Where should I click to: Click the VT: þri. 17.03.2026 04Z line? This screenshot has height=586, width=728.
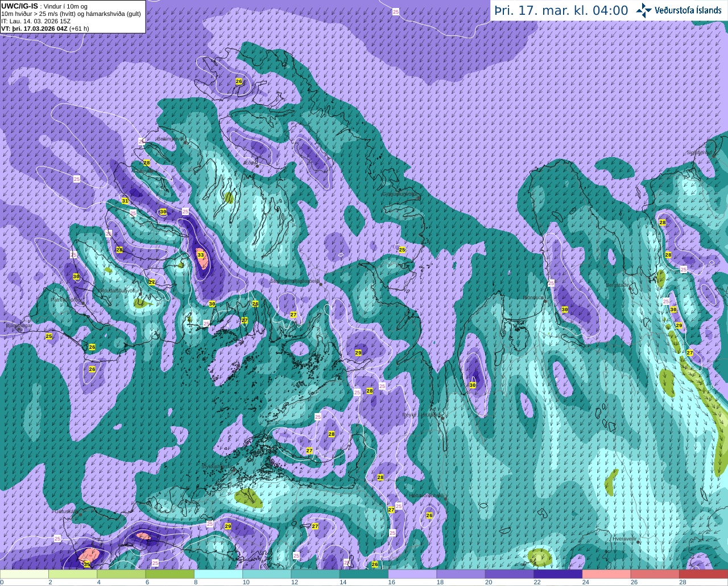pyautogui.click(x=45, y=28)
